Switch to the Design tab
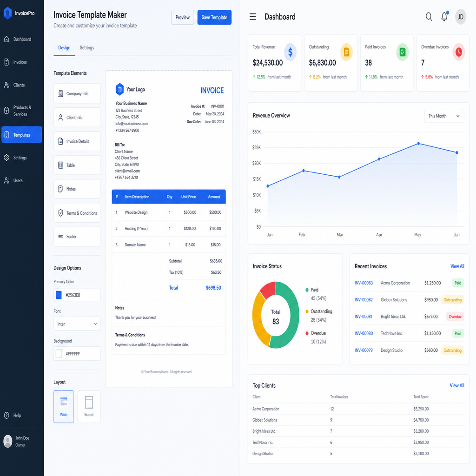This screenshot has width=476, height=476. click(x=64, y=48)
